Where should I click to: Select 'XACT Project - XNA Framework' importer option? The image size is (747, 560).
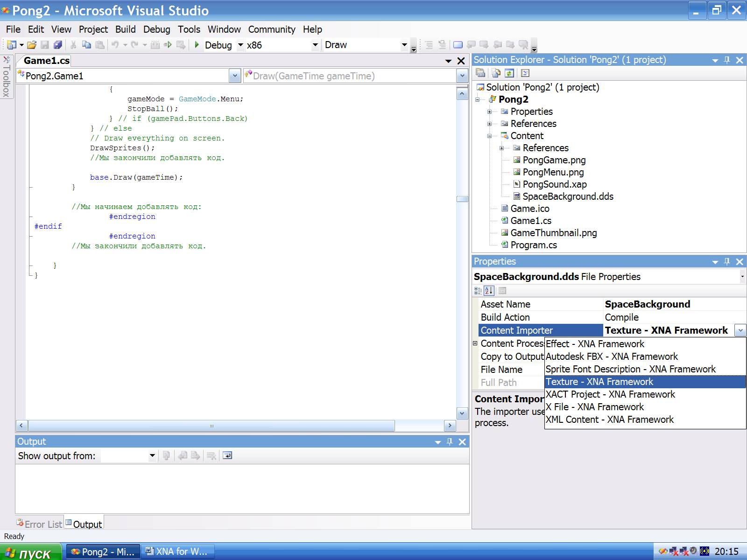[610, 394]
